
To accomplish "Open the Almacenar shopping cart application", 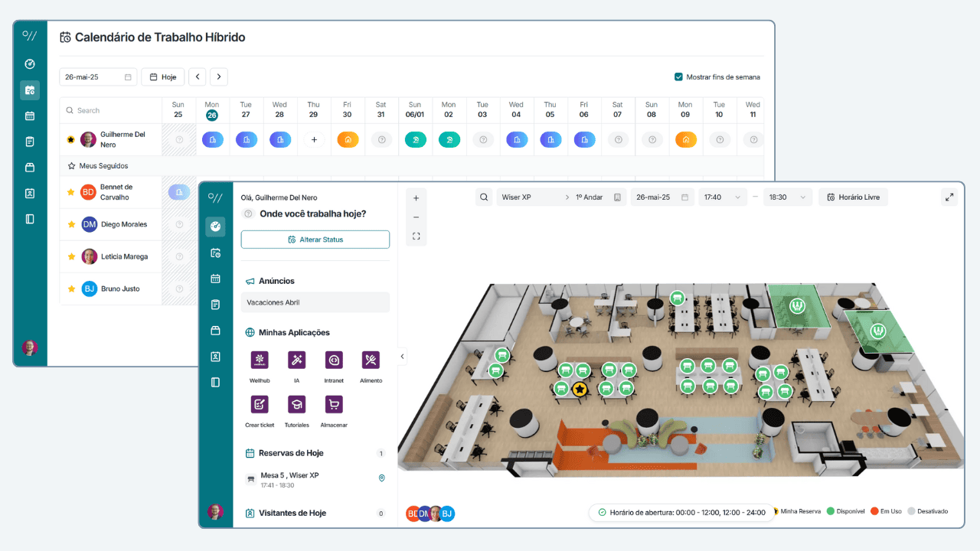I will pos(334,404).
